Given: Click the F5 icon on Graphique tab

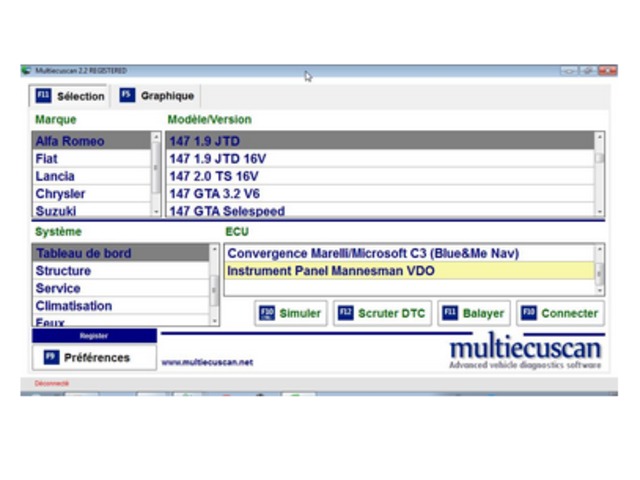Looking at the screenshot, I should coord(127,96).
